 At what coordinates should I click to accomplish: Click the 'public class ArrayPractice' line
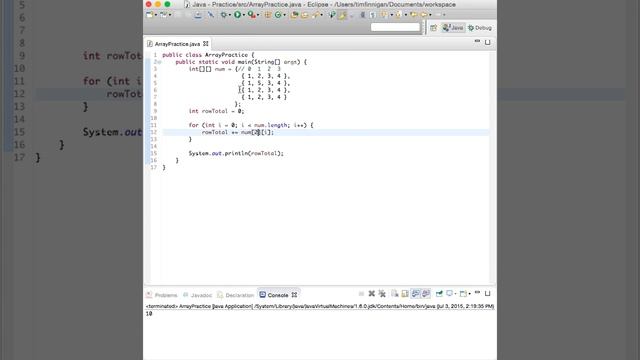point(208,55)
